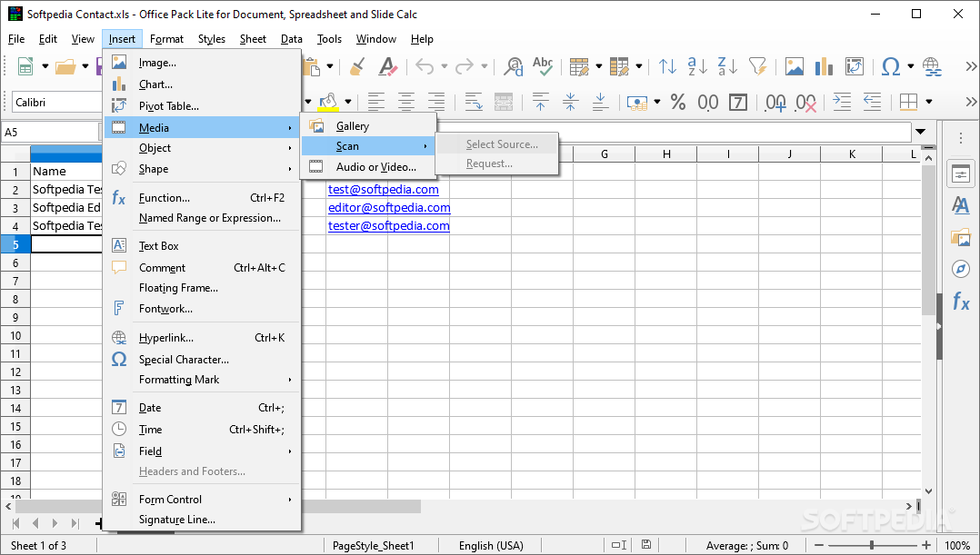Open sidebar Properties deck icon
Viewport: 980px width, 555px height.
click(961, 174)
